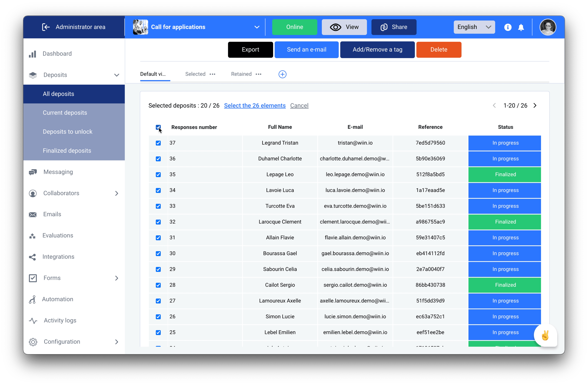The width and height of the screenshot is (588, 385).
Task: Uncheck the checkbox for Lepage Leo
Action: tap(158, 174)
